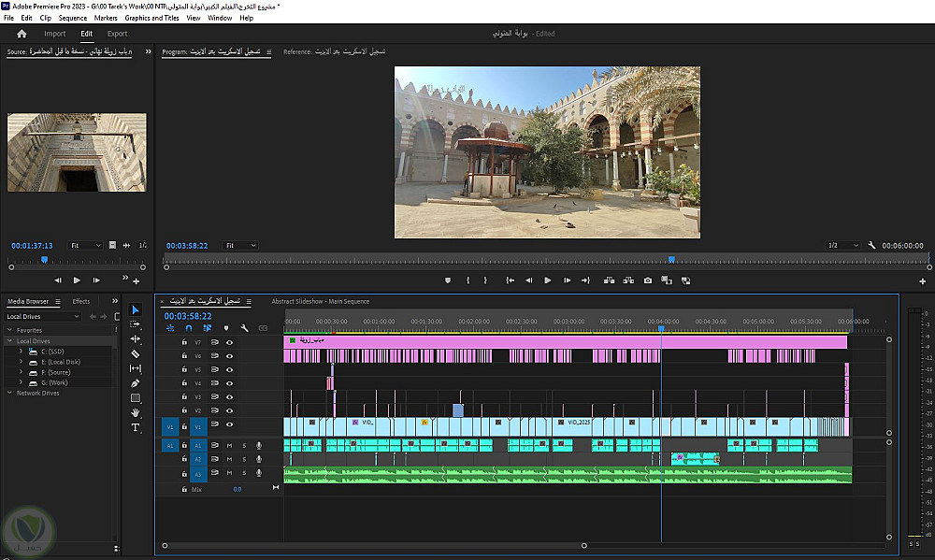Toggle Snap in Timeline magnet icon
Viewport: 935px width, 560px height.
tap(189, 328)
